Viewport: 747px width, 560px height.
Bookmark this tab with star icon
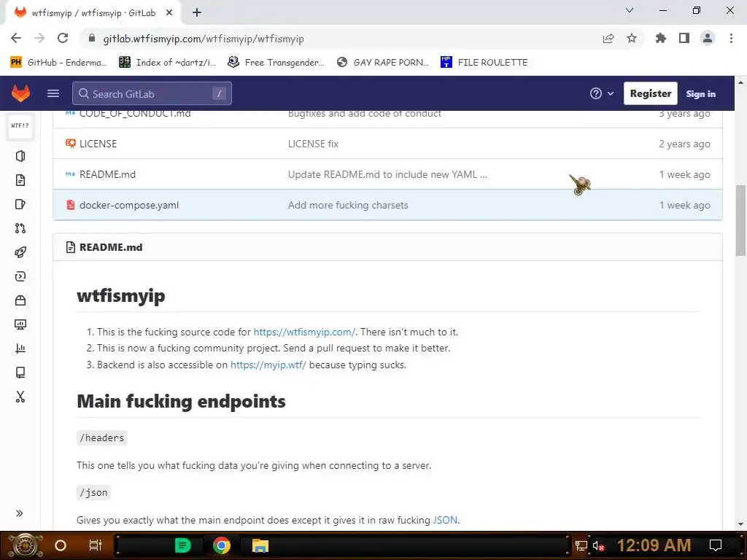click(x=631, y=38)
